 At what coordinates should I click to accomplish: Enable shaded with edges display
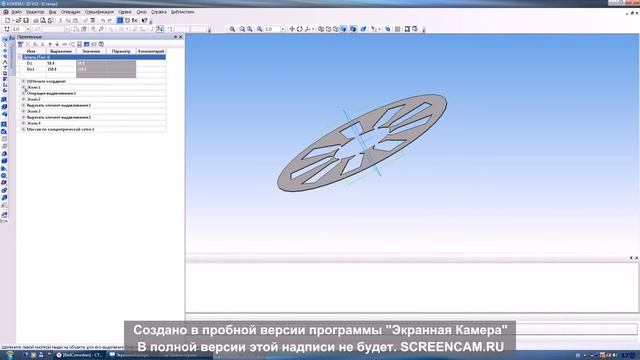point(353,29)
